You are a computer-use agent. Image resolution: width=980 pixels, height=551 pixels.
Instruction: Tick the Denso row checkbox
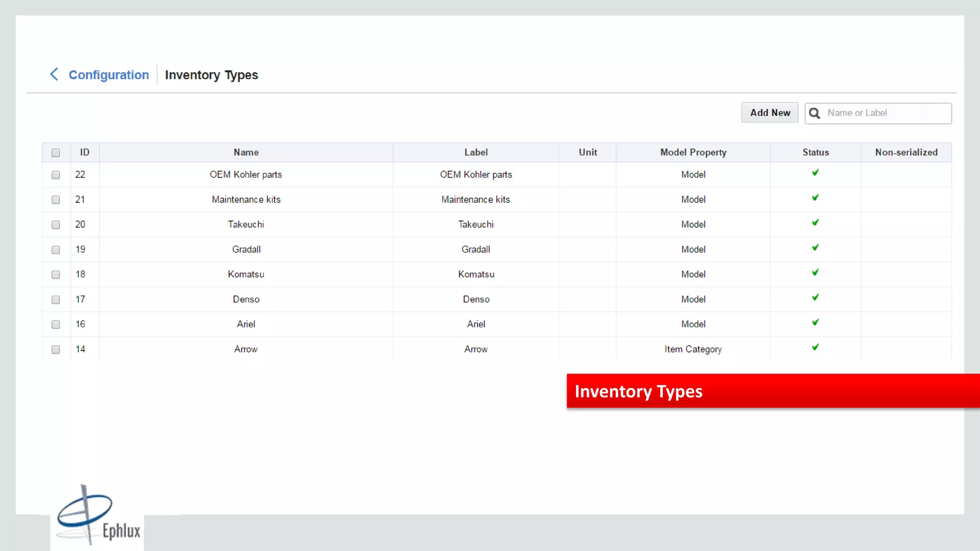(56, 299)
